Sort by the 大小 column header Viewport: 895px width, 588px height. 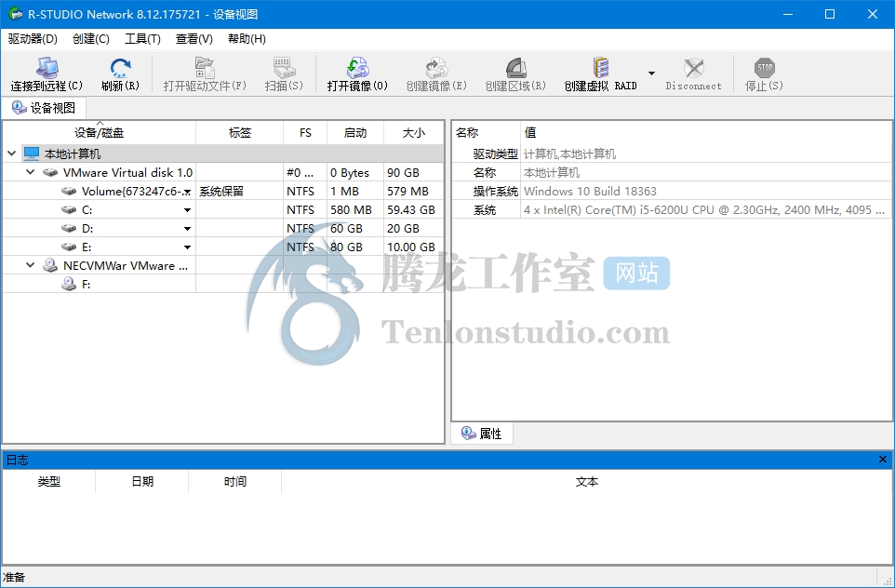pos(413,132)
